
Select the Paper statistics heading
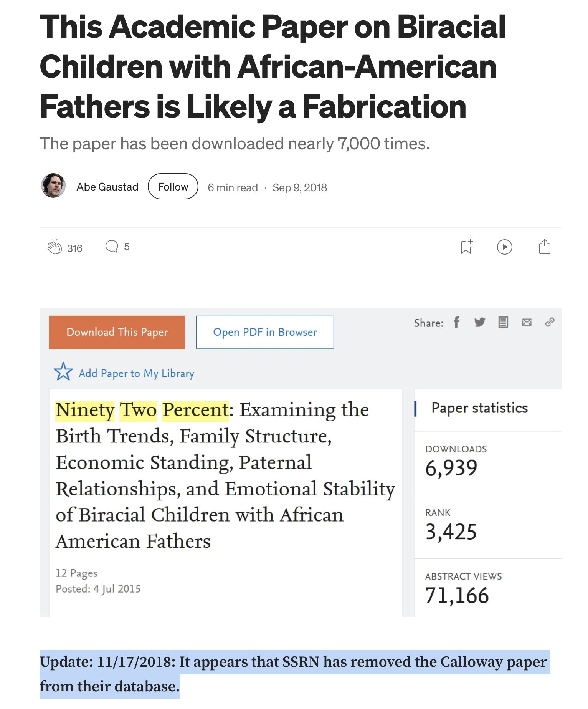click(x=479, y=408)
